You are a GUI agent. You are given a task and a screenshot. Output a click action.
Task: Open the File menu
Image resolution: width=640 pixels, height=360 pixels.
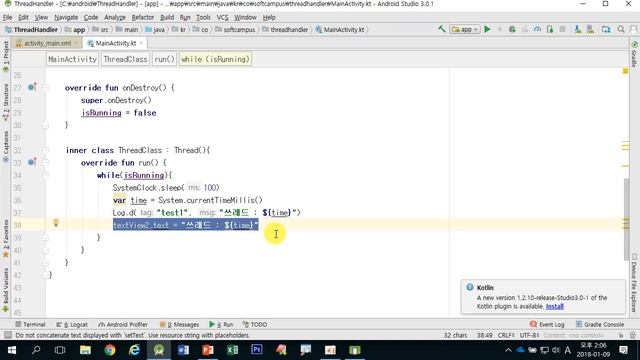[7, 17]
